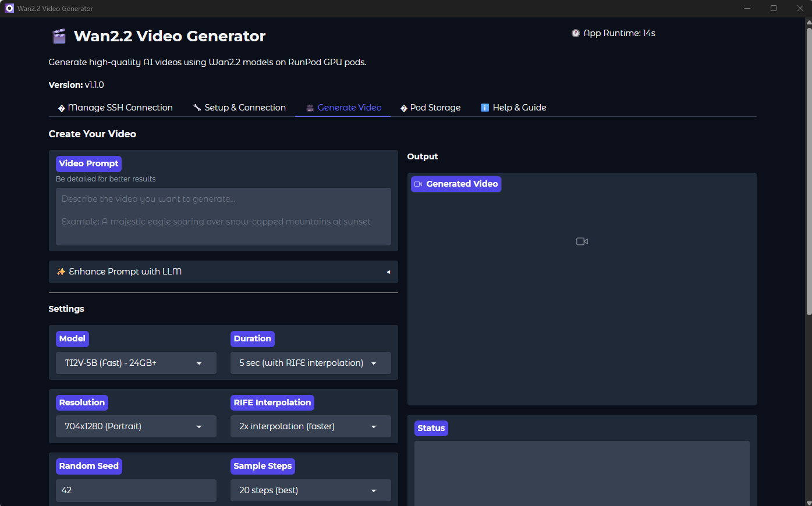Image resolution: width=812 pixels, height=506 pixels.
Task: Click the video camera icon in the Generated Video label
Action: (x=419, y=184)
